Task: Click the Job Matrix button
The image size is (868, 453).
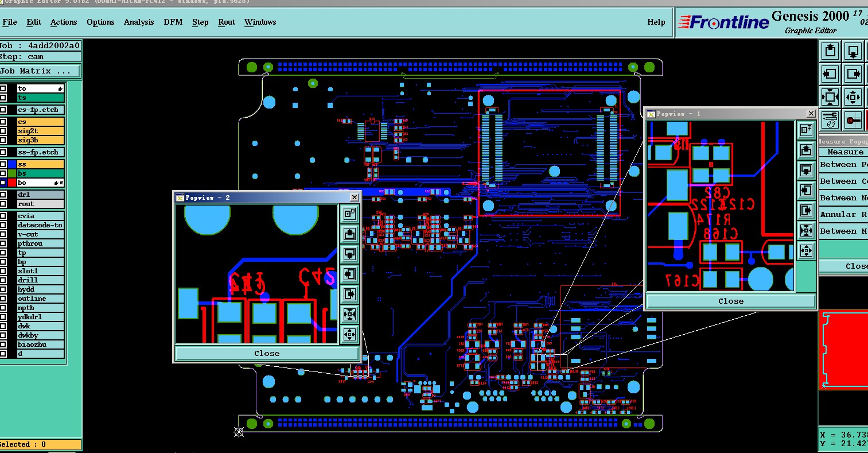Action: (40, 71)
